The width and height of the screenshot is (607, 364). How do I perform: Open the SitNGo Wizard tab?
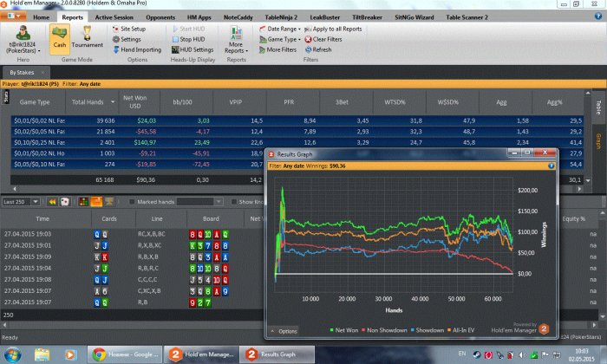click(414, 17)
